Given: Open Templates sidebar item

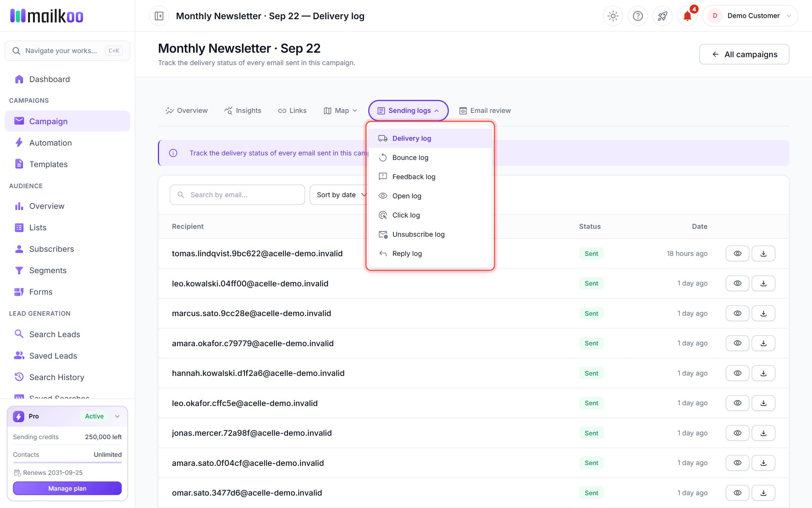Looking at the screenshot, I should click(67, 164).
